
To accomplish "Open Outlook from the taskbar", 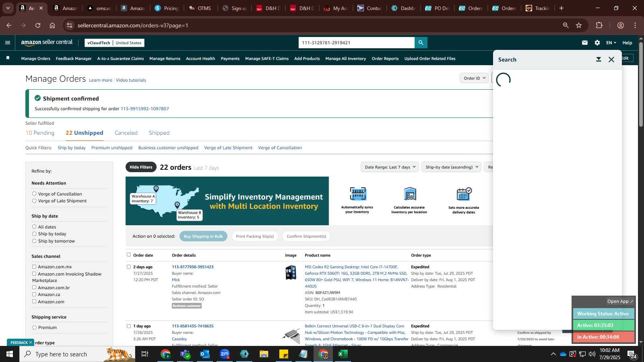I will point(205,354).
